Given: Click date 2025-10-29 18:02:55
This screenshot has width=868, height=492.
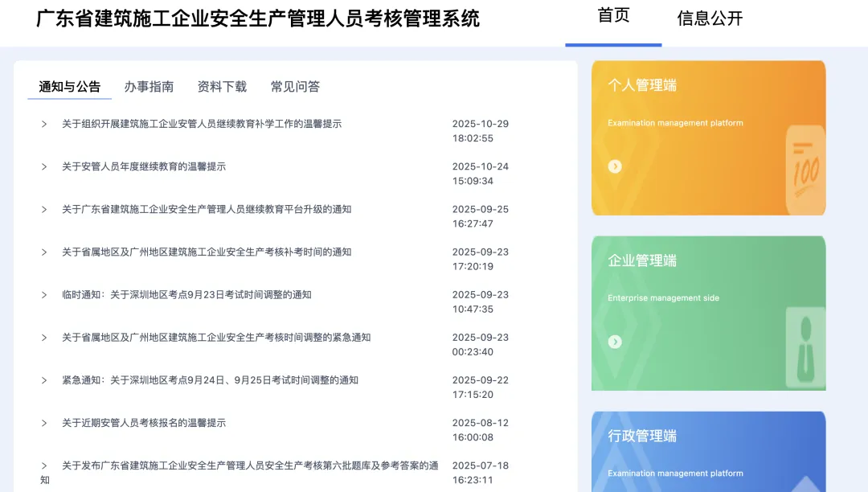Looking at the screenshot, I should tap(481, 131).
